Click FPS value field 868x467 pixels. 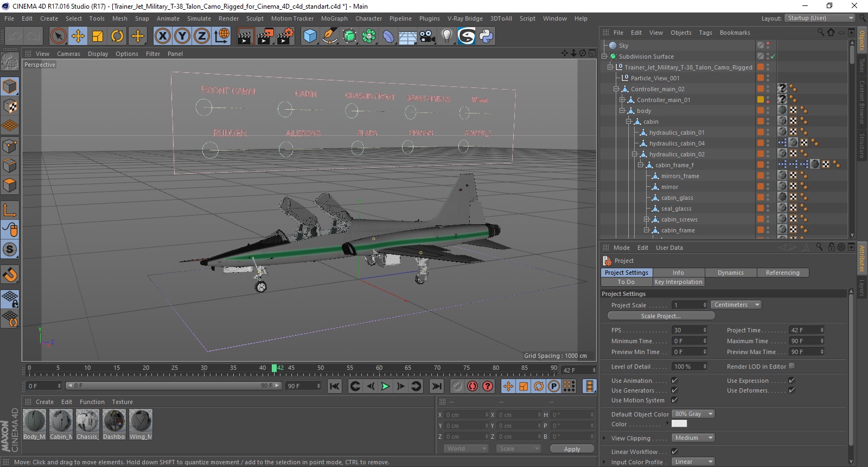coord(690,330)
